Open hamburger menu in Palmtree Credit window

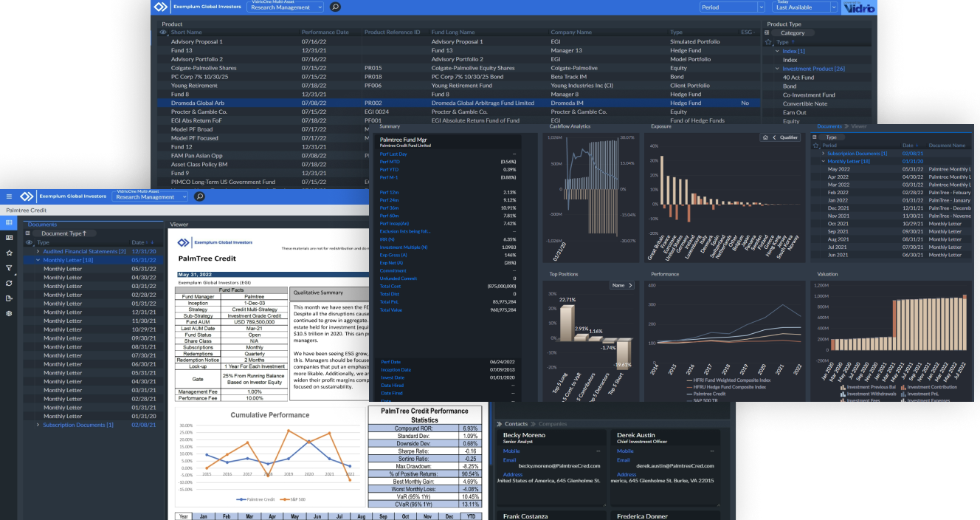pyautogui.click(x=9, y=196)
